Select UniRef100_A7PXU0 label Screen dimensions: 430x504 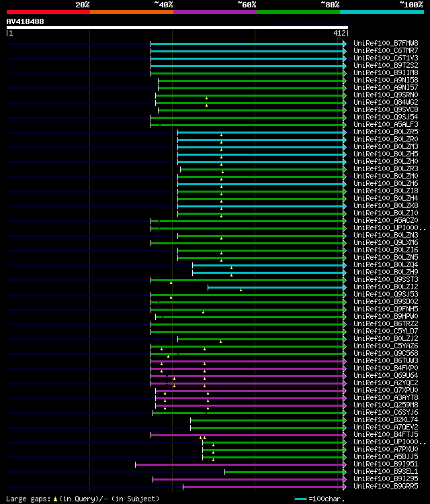pos(386,450)
